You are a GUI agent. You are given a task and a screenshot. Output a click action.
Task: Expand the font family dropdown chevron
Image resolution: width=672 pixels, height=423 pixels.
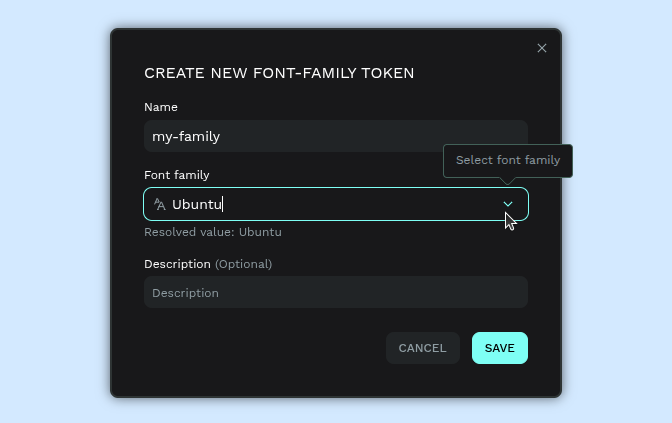[508, 204]
